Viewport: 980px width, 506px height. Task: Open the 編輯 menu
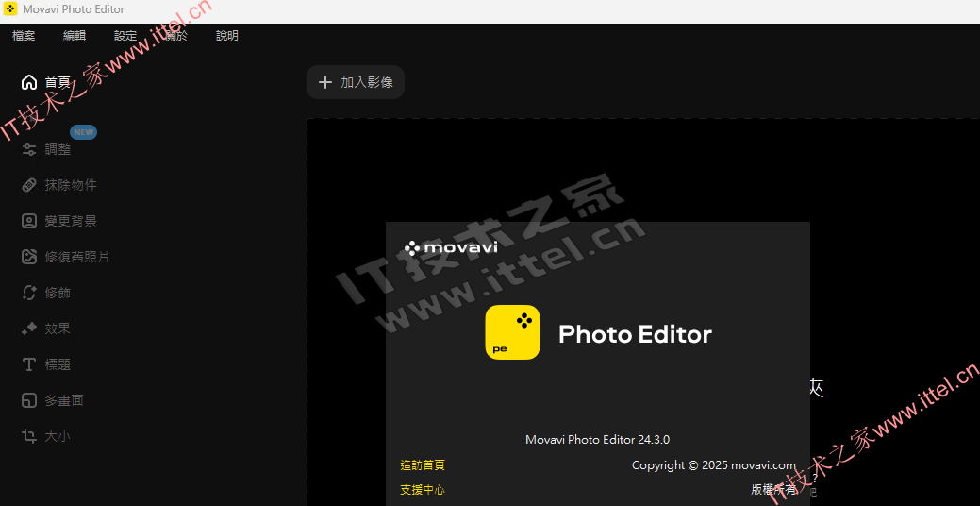tap(75, 36)
